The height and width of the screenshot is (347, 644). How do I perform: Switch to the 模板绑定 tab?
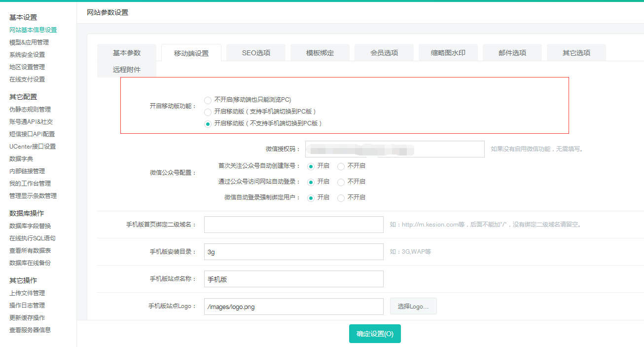[x=320, y=52]
